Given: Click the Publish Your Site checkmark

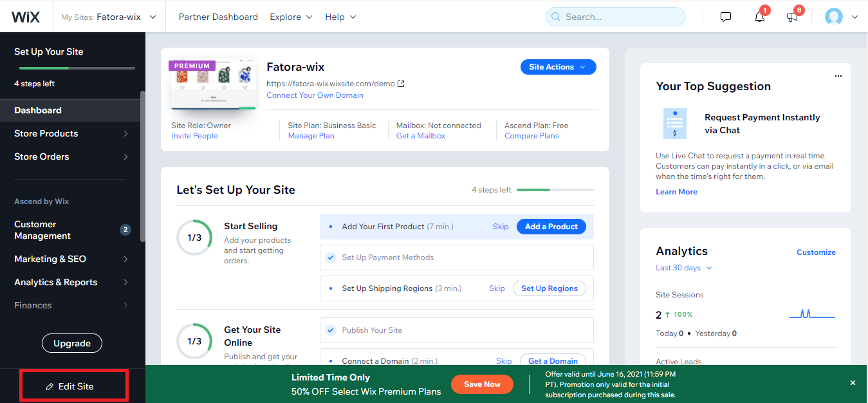Looking at the screenshot, I should [331, 330].
